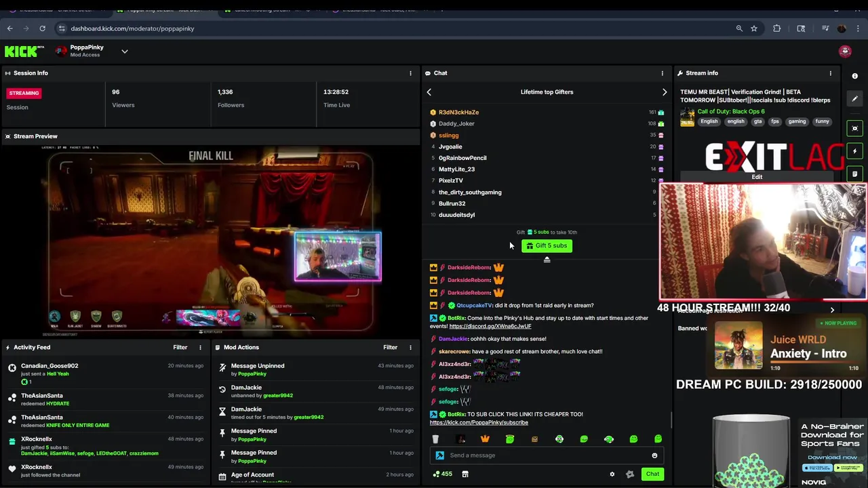Open Mod Actions Filter

(x=390, y=348)
